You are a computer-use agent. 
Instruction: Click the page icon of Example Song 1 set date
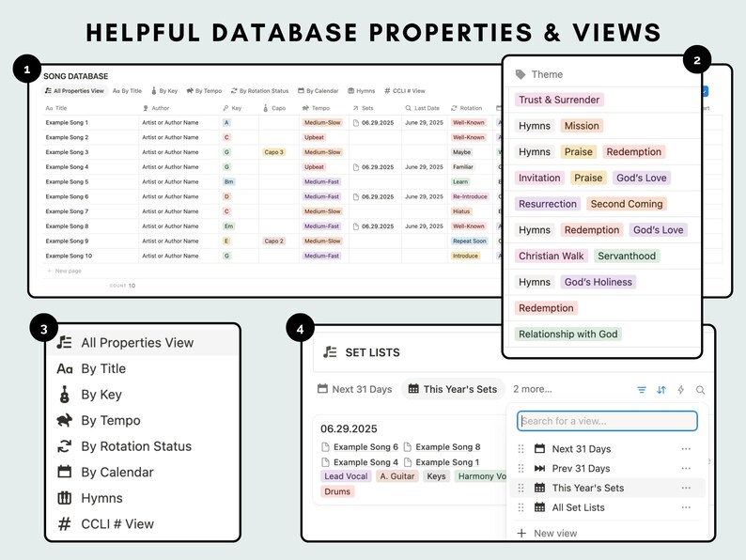click(x=356, y=123)
